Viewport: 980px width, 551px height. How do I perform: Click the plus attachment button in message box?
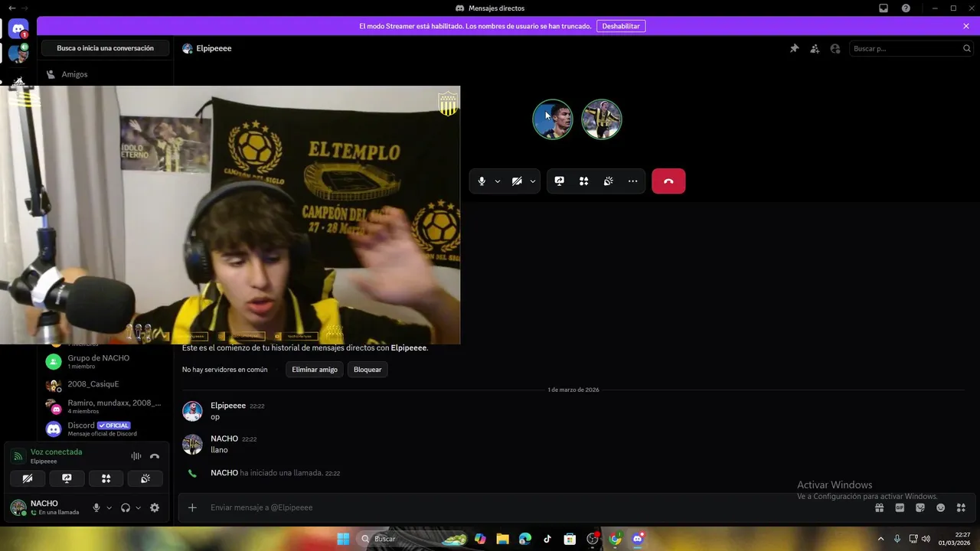click(x=192, y=507)
